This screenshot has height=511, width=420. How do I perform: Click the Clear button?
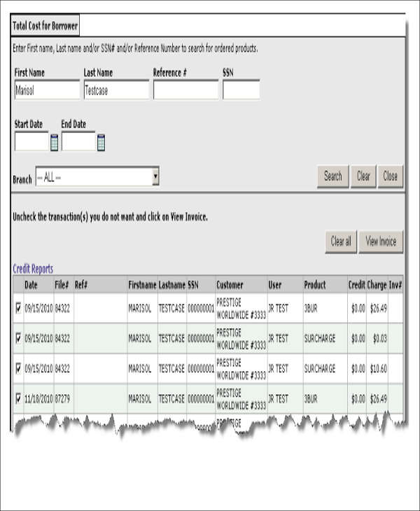[363, 176]
